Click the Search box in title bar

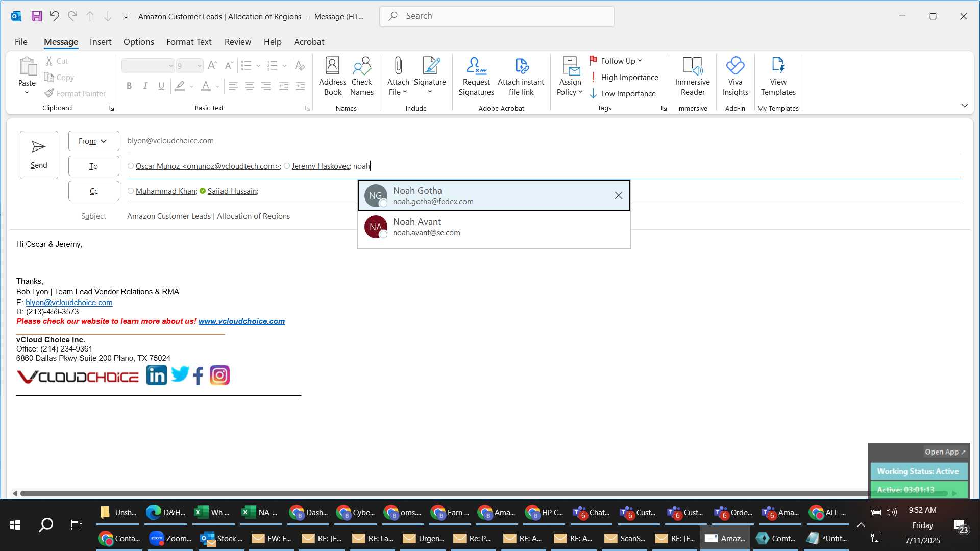pos(497,16)
